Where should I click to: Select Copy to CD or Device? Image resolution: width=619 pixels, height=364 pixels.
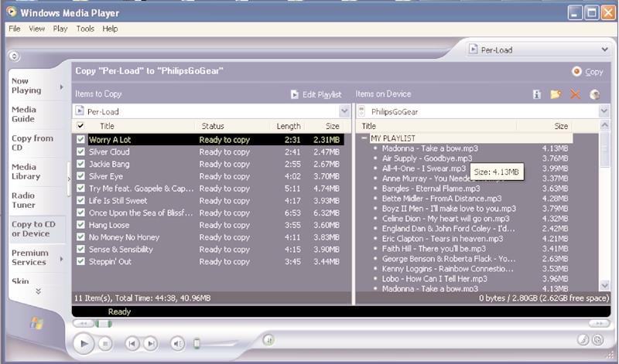click(33, 229)
